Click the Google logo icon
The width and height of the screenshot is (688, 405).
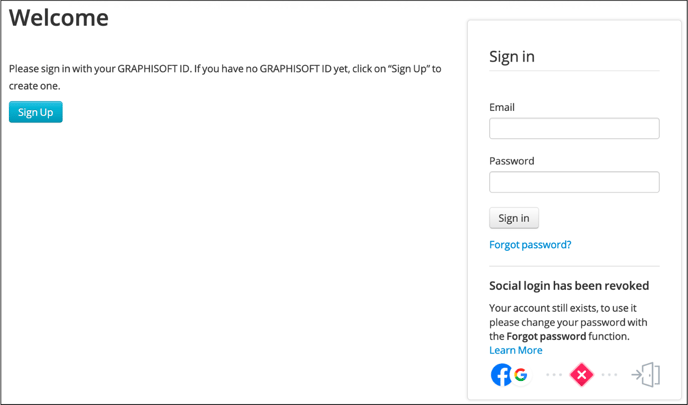(x=521, y=375)
